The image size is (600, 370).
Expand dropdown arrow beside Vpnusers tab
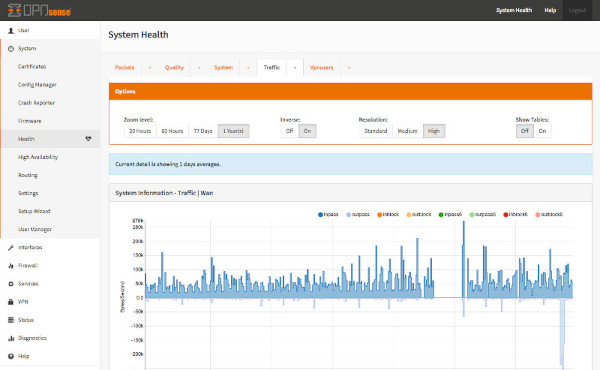click(x=349, y=68)
